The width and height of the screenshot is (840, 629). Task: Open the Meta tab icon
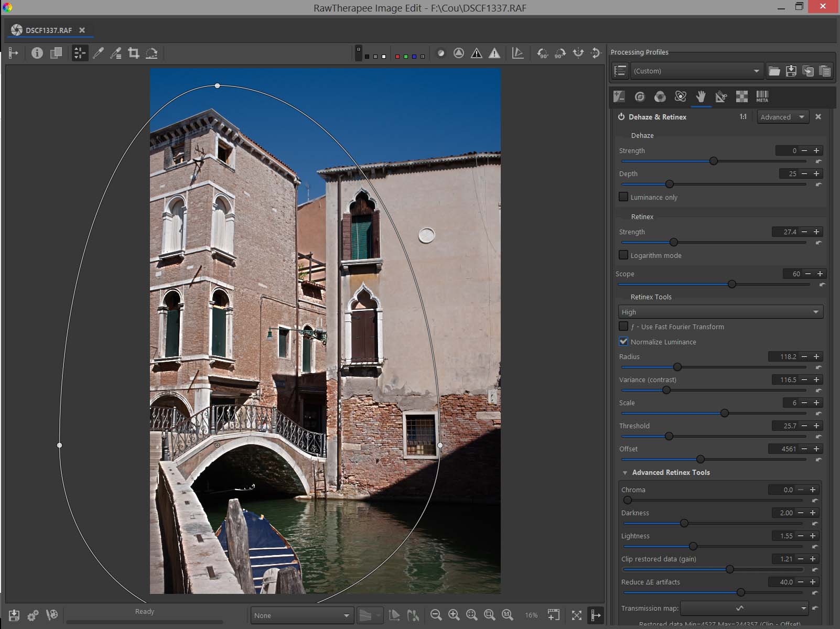(x=762, y=96)
